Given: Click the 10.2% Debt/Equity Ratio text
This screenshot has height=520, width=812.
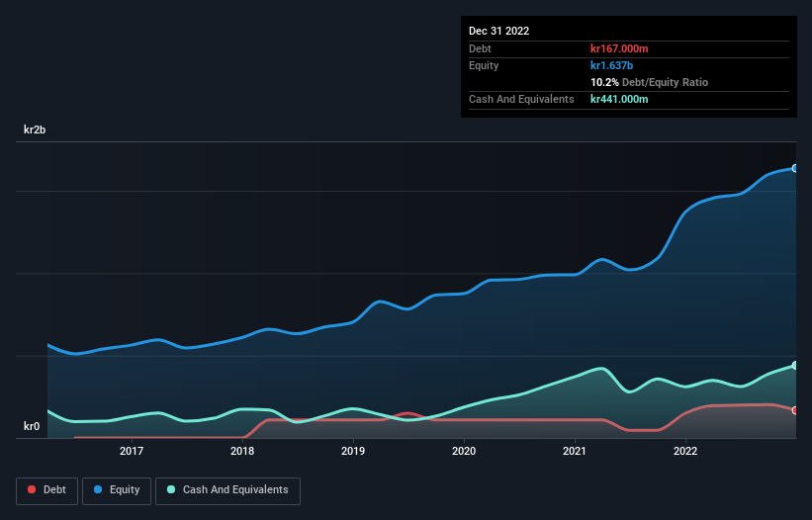Looking at the screenshot, I should [x=649, y=82].
